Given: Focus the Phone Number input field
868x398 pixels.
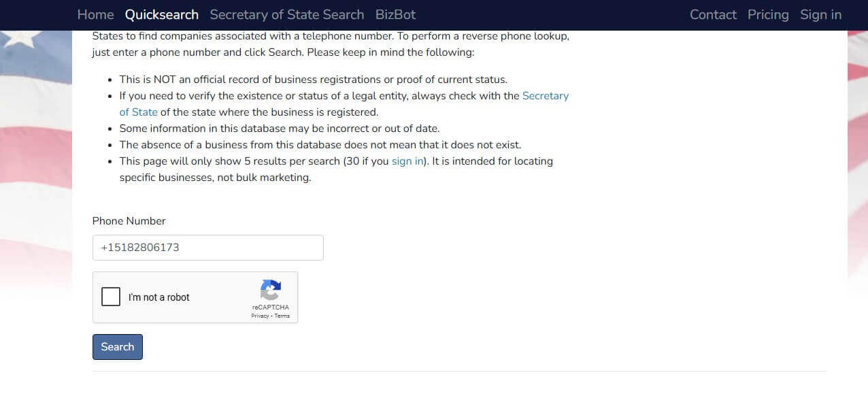Looking at the screenshot, I should pyautogui.click(x=208, y=248).
